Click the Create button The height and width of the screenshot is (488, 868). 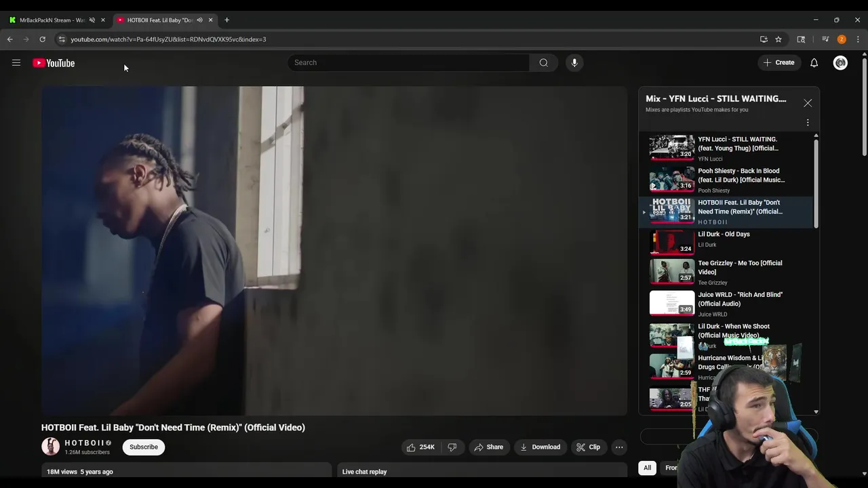point(778,63)
